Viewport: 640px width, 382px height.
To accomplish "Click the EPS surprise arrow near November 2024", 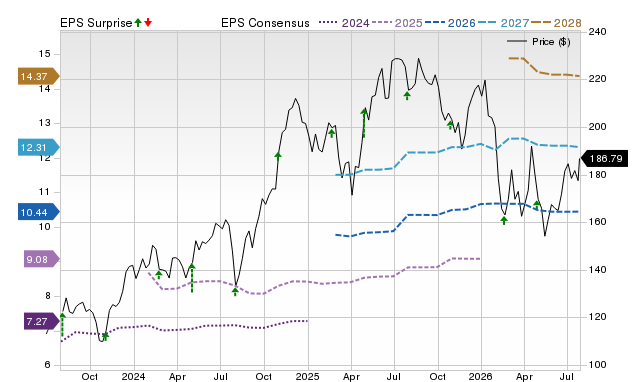I will (x=278, y=156).
